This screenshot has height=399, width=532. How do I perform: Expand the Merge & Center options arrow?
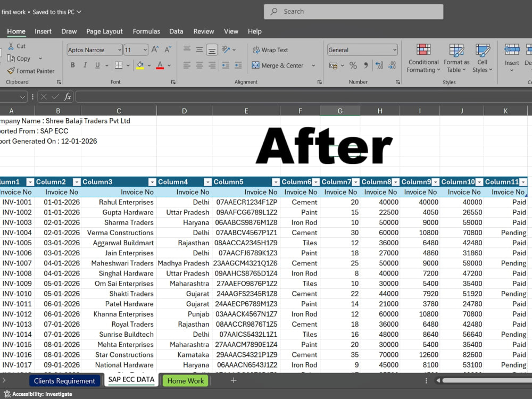point(313,65)
